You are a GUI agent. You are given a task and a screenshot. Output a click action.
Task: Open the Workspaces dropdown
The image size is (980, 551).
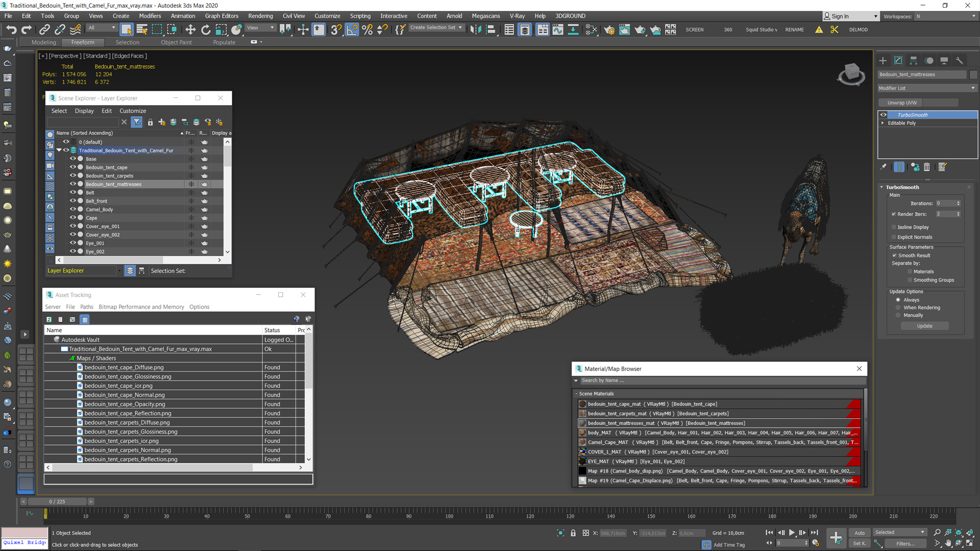946,16
